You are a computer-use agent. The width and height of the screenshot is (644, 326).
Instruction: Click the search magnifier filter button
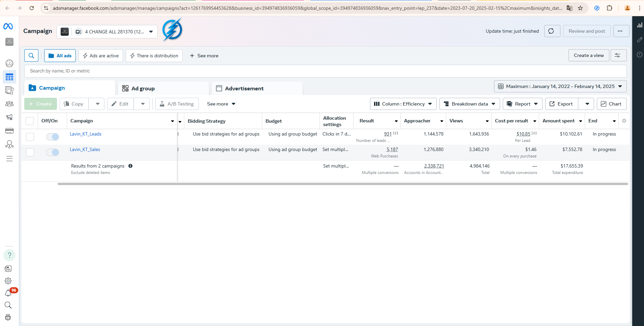pos(31,56)
